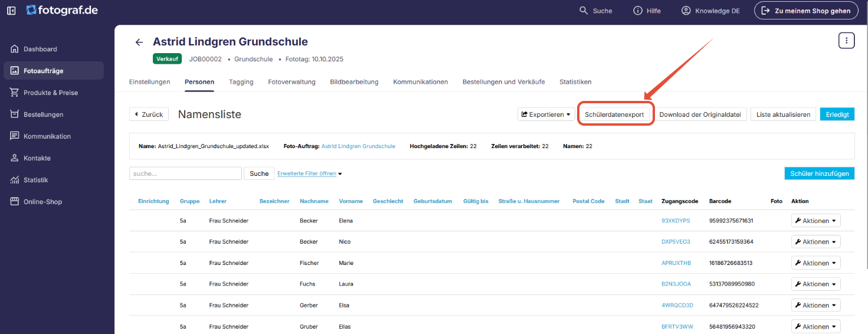The width and height of the screenshot is (868, 334).
Task: Click Download der Originaldatei
Action: 700,114
